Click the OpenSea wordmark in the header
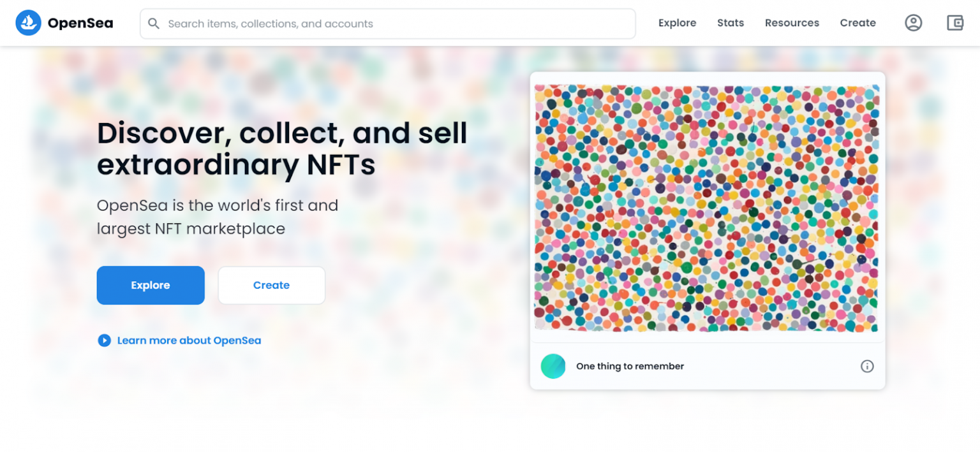This screenshot has width=980, height=452. pos(80,22)
